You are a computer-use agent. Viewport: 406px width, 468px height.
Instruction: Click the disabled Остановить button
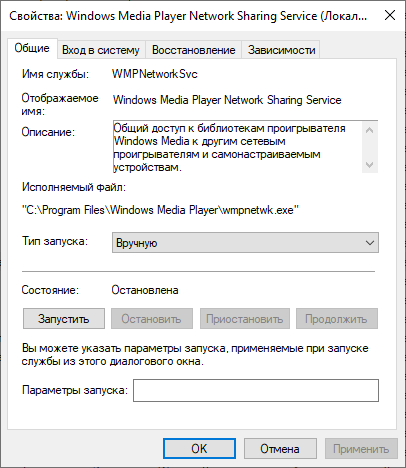tap(152, 319)
